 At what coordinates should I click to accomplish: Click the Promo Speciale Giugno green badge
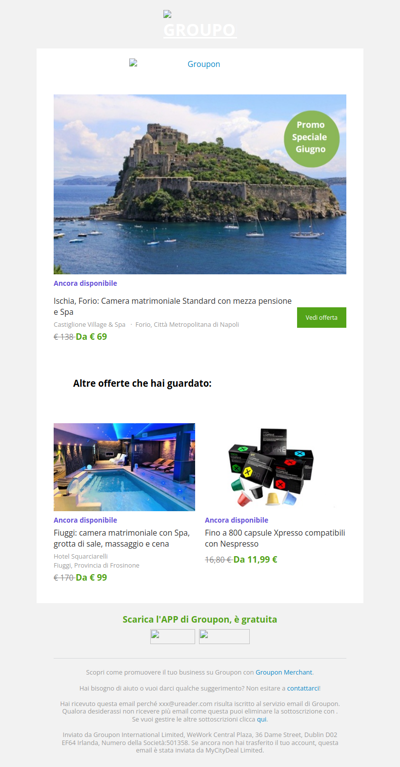(x=311, y=139)
